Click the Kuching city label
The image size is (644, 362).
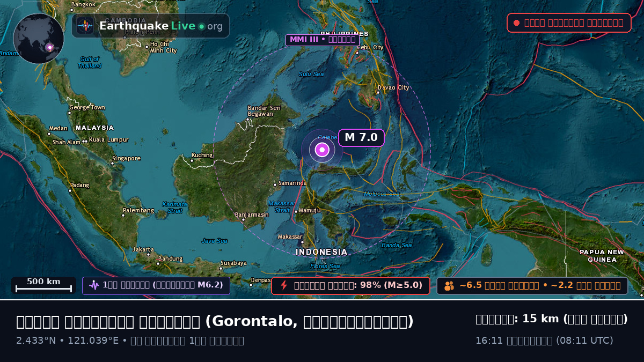[x=202, y=156]
